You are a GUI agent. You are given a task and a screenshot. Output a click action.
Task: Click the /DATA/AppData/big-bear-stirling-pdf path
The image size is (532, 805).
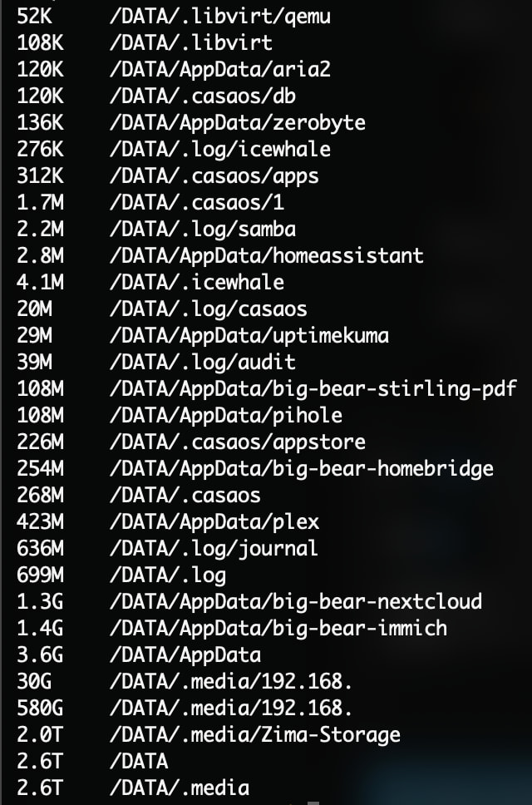click(313, 388)
